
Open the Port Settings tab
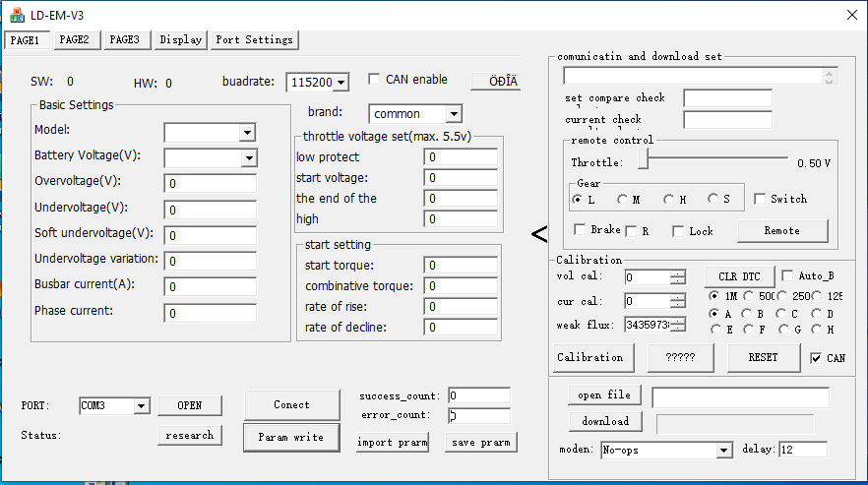tap(254, 39)
